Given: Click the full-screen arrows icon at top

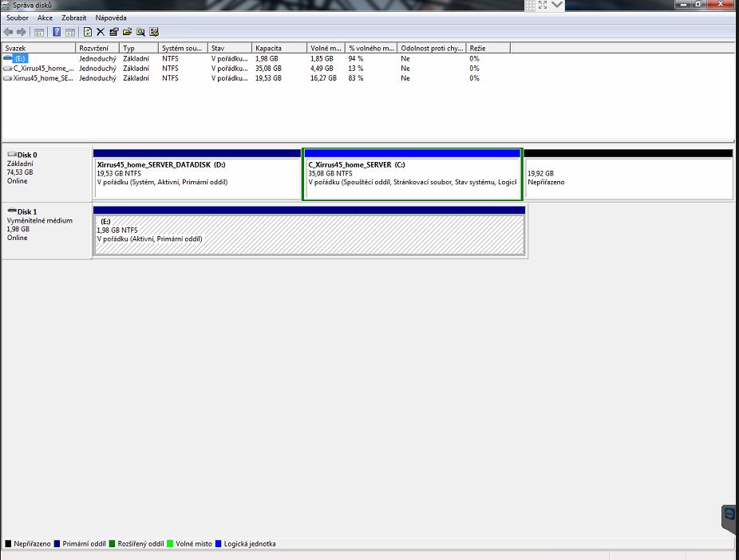Looking at the screenshot, I should 543,5.
